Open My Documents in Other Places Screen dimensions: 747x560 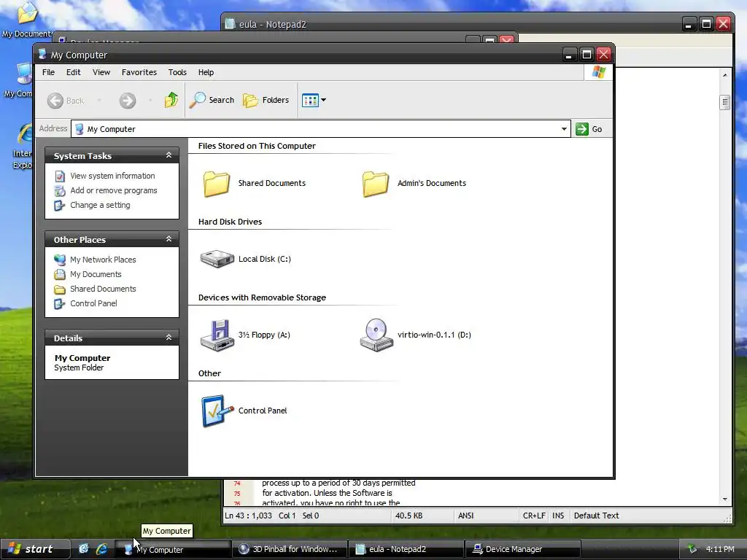(x=96, y=274)
